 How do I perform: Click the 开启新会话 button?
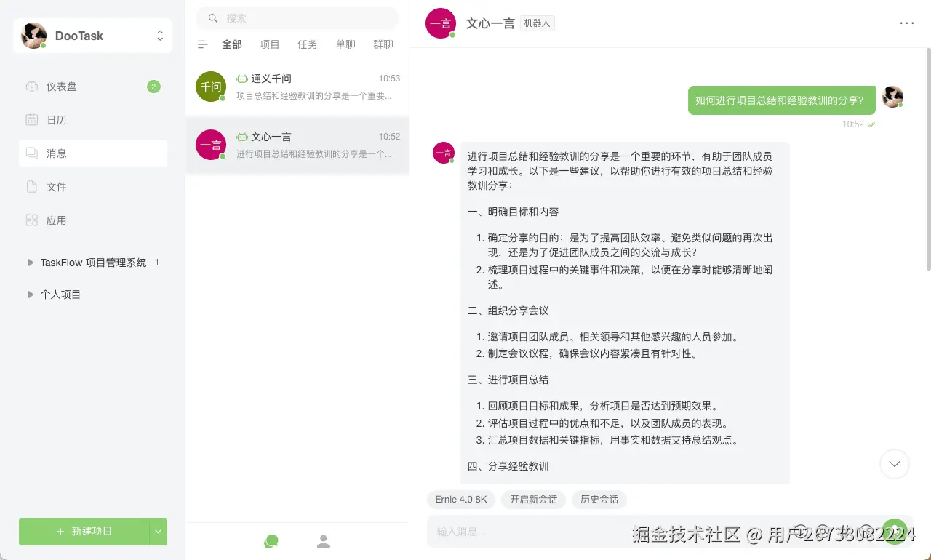tap(533, 500)
